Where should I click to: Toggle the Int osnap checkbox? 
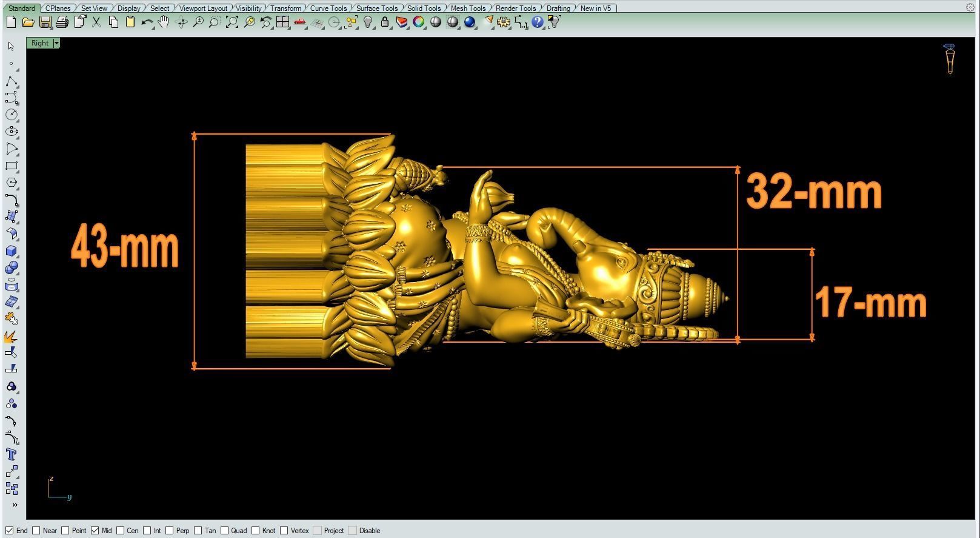[x=147, y=531]
